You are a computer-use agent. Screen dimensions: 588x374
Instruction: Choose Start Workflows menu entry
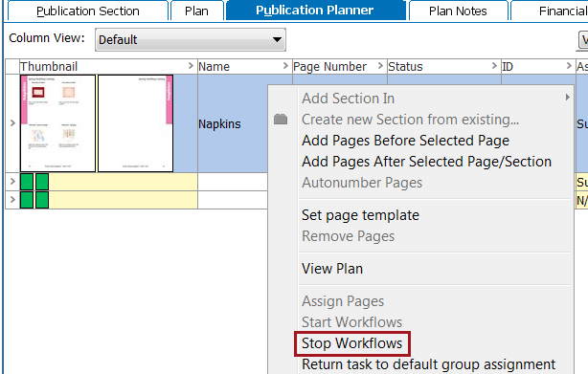[351, 322]
